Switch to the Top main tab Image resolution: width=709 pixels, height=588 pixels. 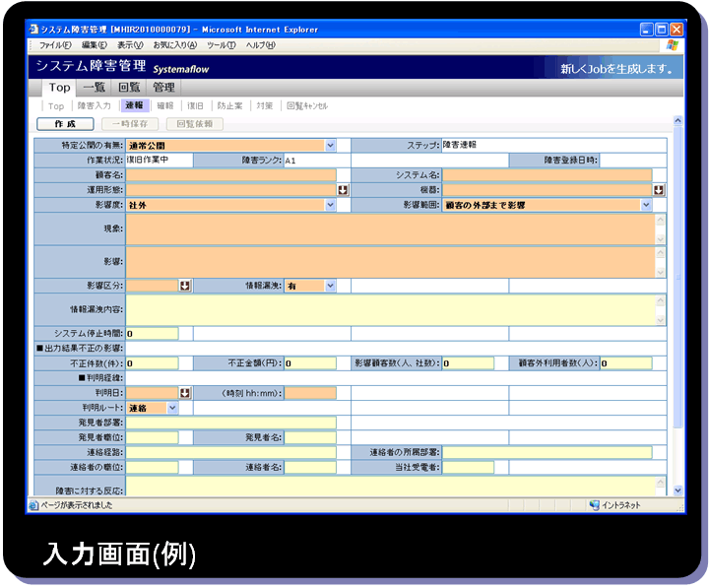pos(59,88)
